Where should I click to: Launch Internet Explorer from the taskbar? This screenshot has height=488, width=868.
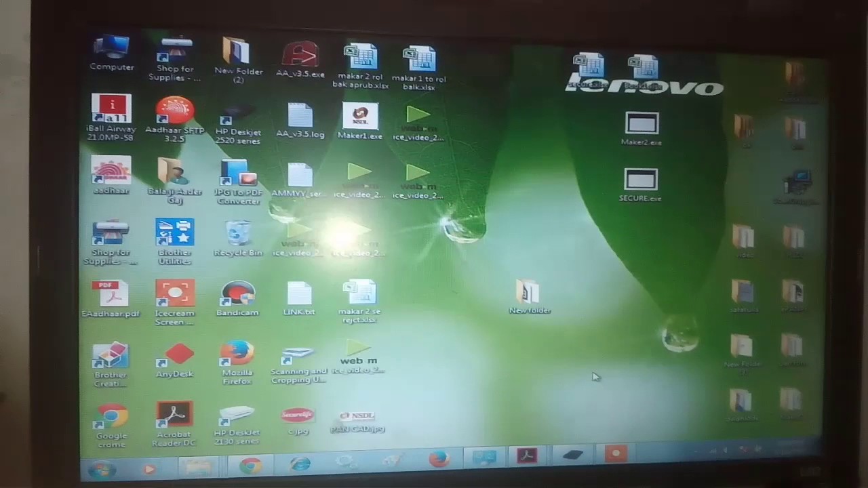[x=300, y=464]
